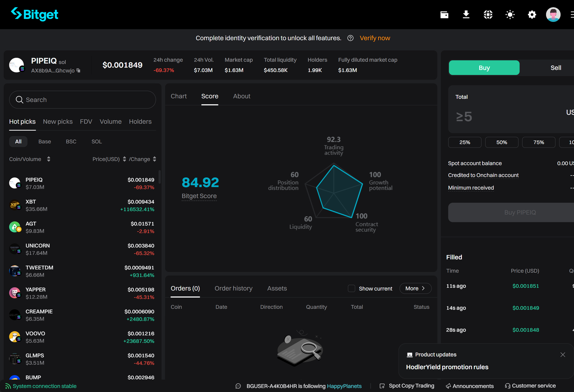The width and height of the screenshot is (574, 392).
Task: Select the Base chain filter
Action: (44, 141)
